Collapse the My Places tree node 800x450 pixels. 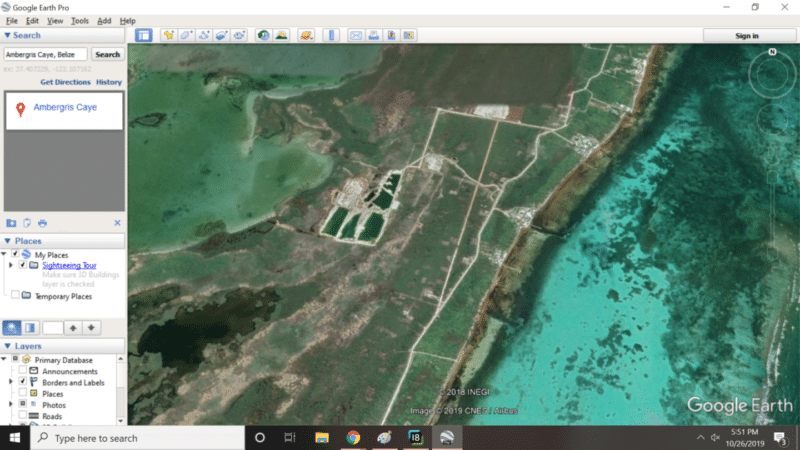pyautogui.click(x=5, y=254)
